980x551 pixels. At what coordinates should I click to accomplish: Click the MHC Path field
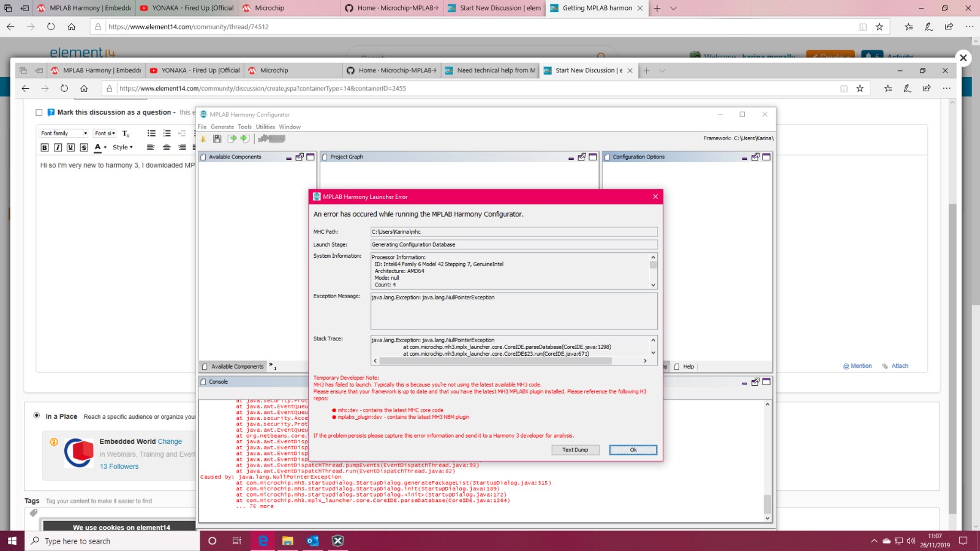click(x=514, y=232)
